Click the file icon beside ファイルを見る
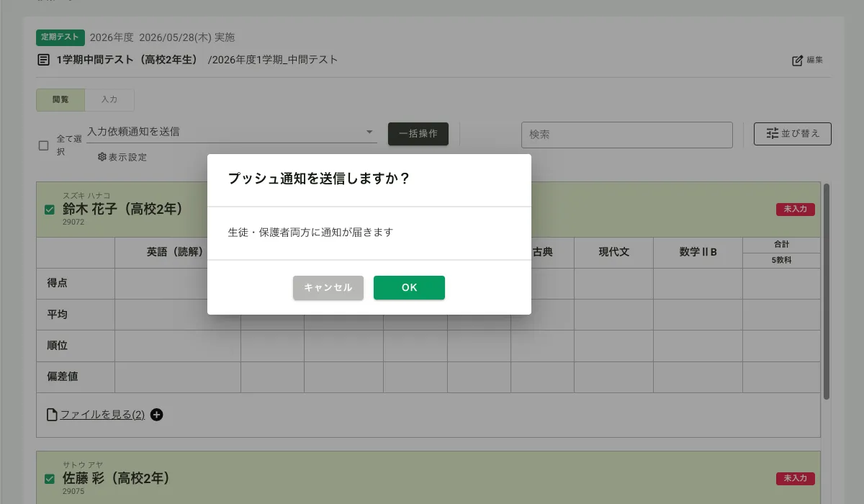 51,415
